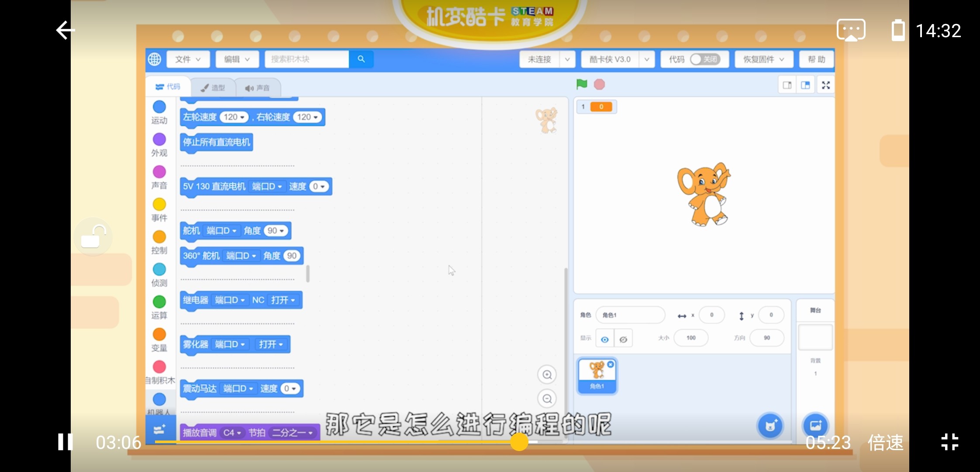This screenshot has height=472, width=980.
Task: Click the video progress slider knob
Action: click(x=519, y=442)
